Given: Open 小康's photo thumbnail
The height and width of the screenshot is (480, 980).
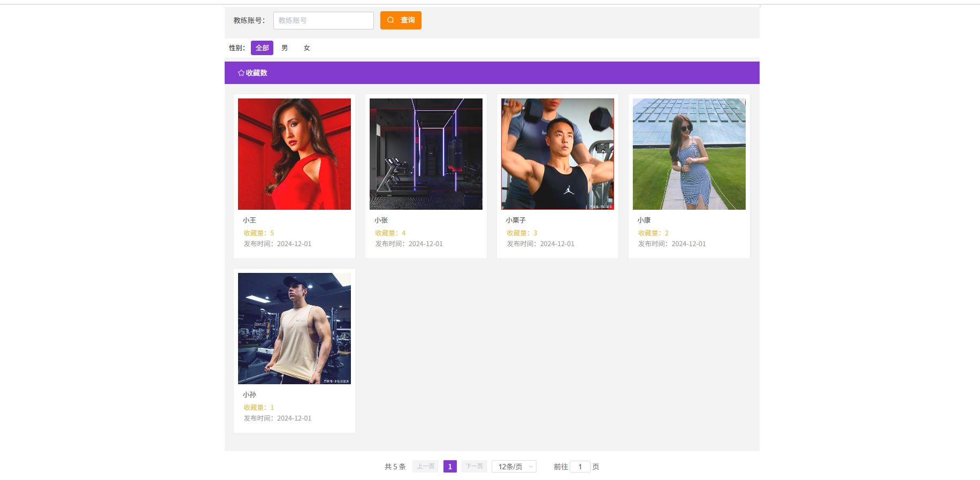Looking at the screenshot, I should tap(689, 154).
